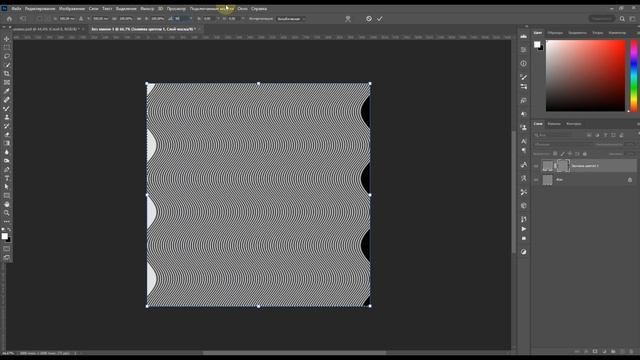Open the Изображение menu
Screen dimensions: 640x360
coord(72,9)
